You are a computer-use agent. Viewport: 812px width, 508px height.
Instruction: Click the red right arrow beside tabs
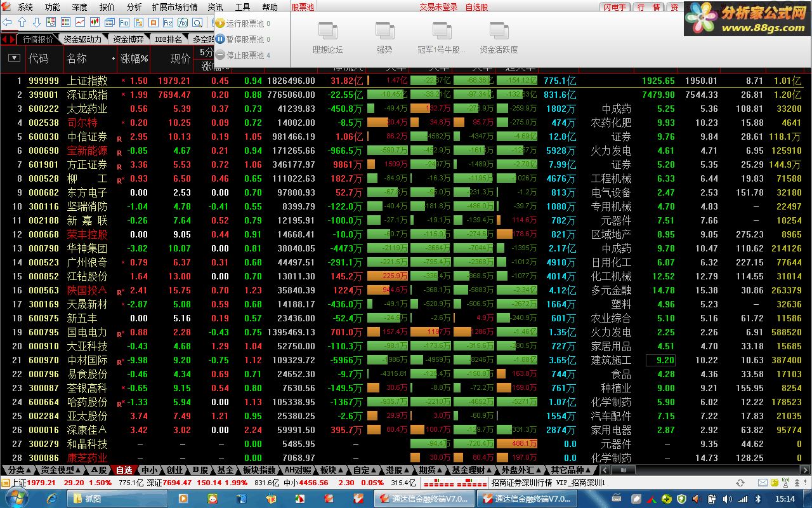(x=12, y=39)
